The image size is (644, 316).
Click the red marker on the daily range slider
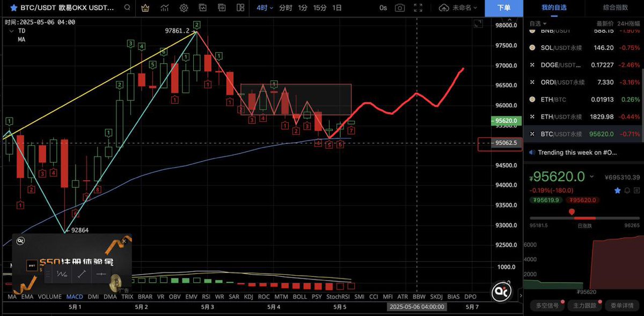(x=572, y=212)
